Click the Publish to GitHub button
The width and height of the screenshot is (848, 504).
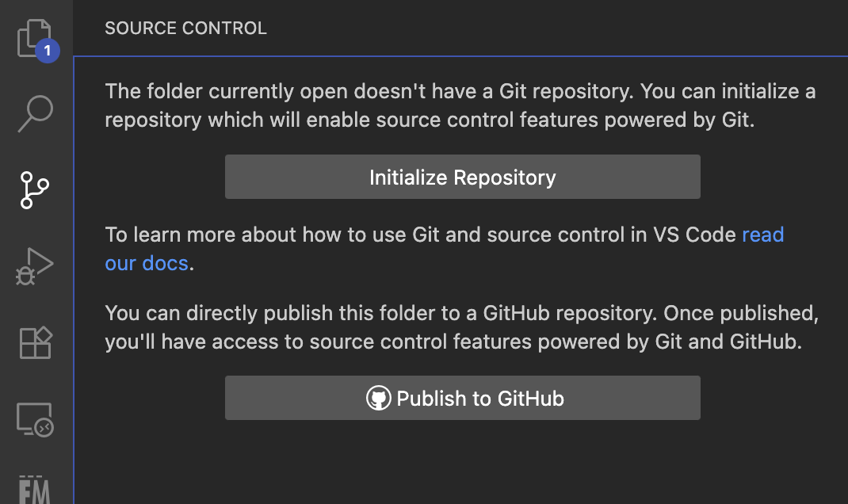pyautogui.click(x=462, y=398)
